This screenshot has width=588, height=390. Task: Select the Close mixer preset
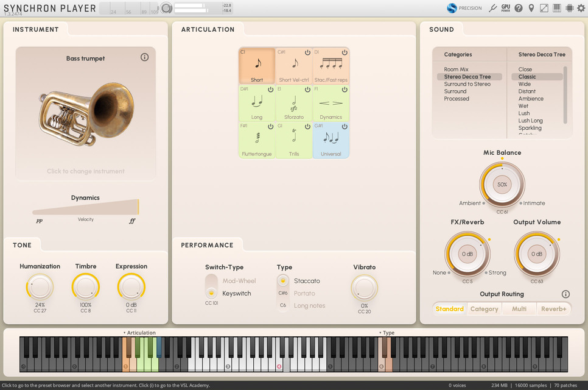pyautogui.click(x=525, y=69)
